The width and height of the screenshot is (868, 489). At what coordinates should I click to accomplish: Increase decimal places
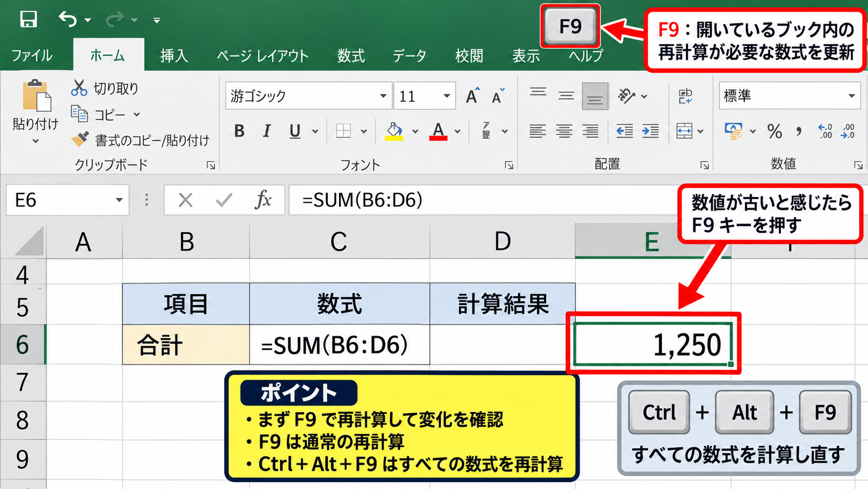click(825, 131)
